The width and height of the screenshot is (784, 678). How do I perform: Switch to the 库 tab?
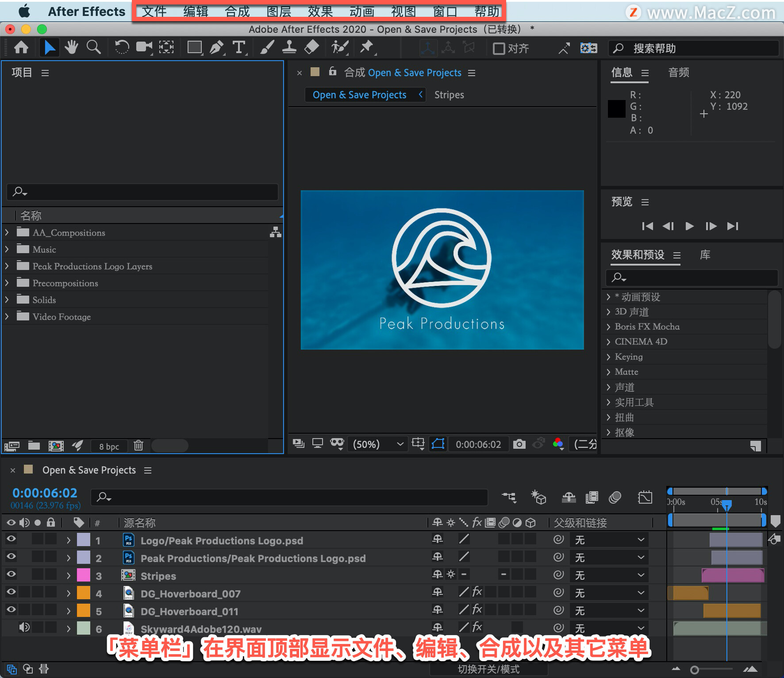705,255
